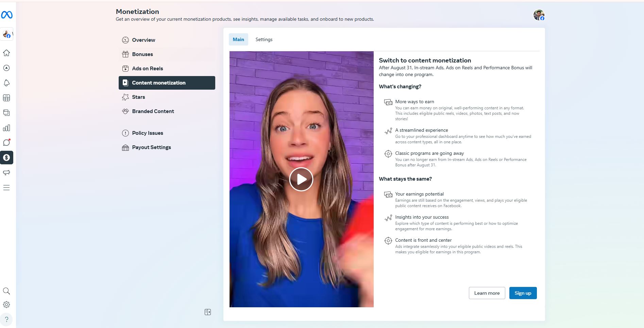Open the Overview menu item
The width and height of the screenshot is (644, 328).
[x=167, y=40]
